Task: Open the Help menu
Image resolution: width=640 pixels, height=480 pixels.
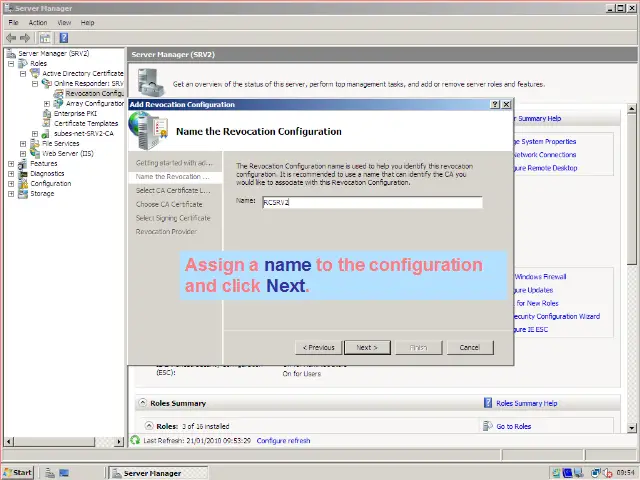Action: 87,22
